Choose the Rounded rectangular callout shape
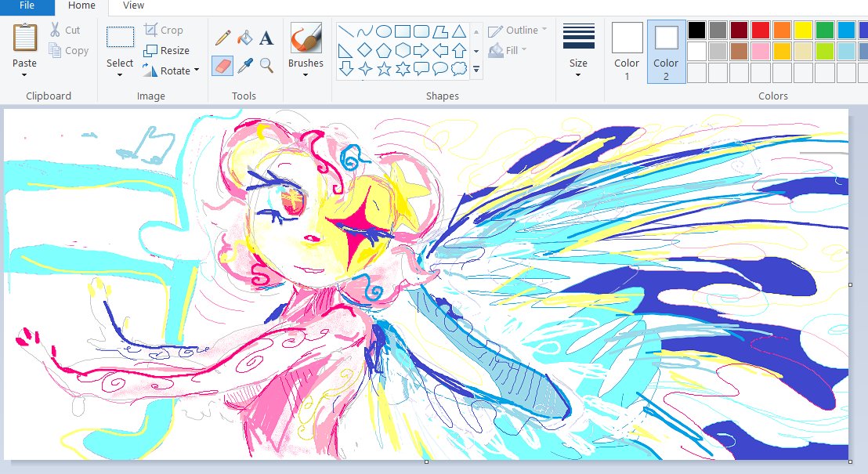This screenshot has height=474, width=868. (x=421, y=69)
